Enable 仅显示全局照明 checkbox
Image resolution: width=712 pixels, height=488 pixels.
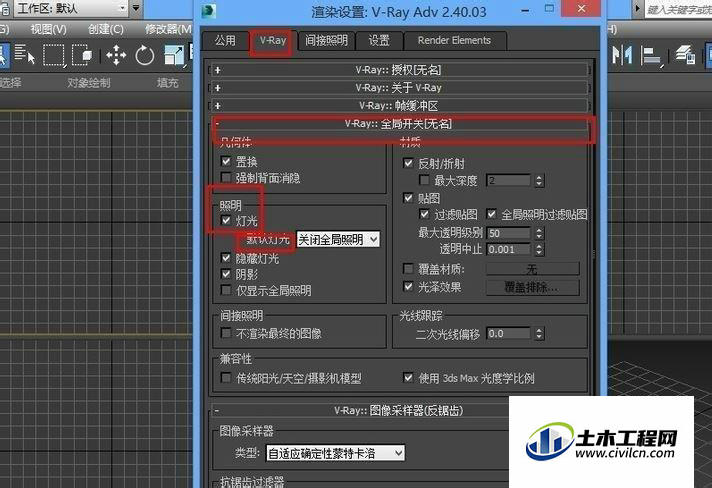point(226,290)
